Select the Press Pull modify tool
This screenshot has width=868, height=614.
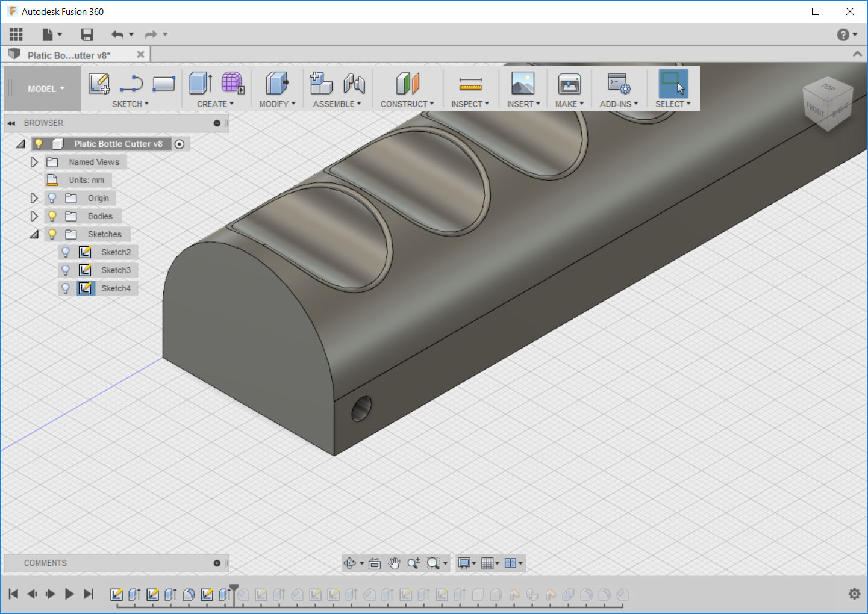(x=275, y=84)
